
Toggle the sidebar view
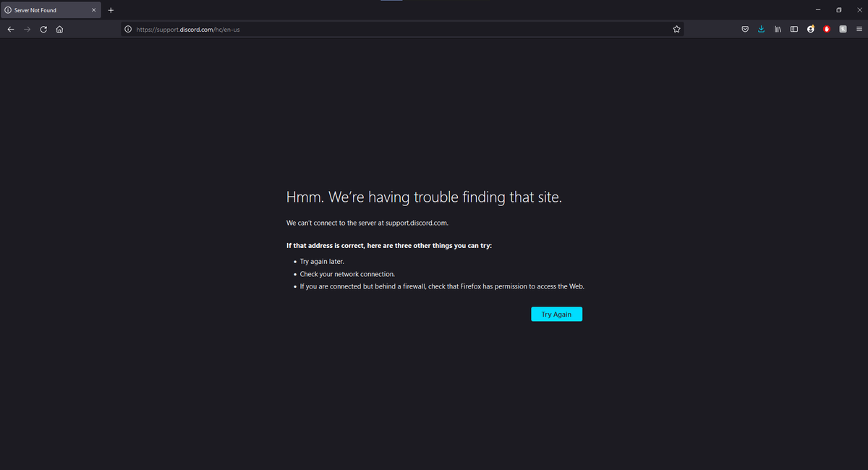(793, 30)
